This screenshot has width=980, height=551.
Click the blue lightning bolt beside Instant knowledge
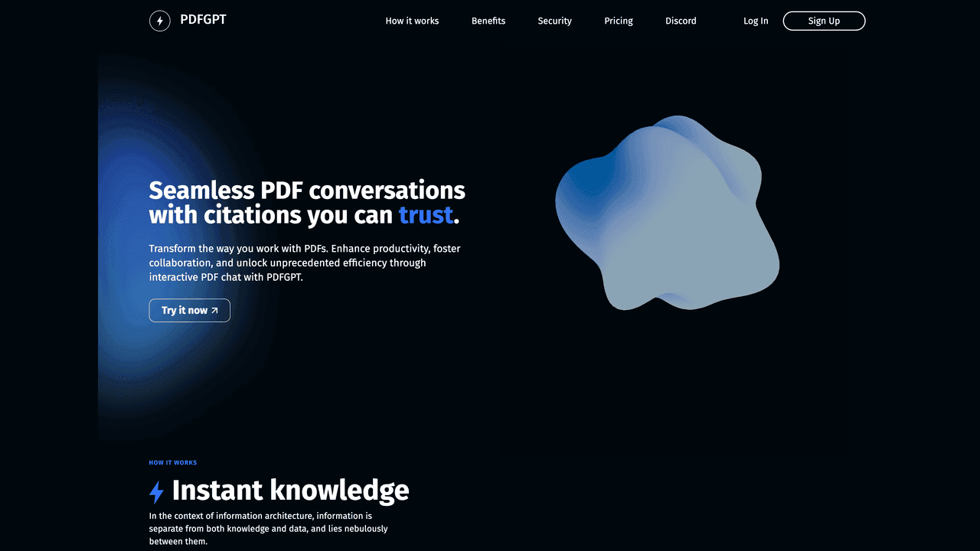(x=156, y=491)
